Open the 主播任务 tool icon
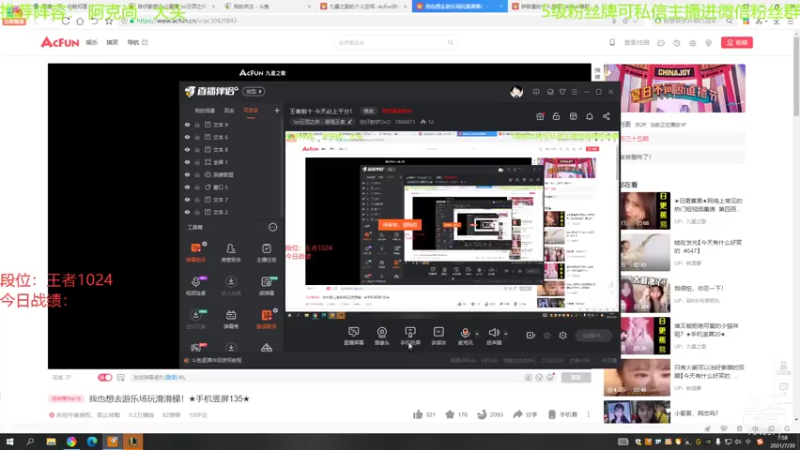Image resolution: width=800 pixels, height=450 pixels. coord(266,252)
